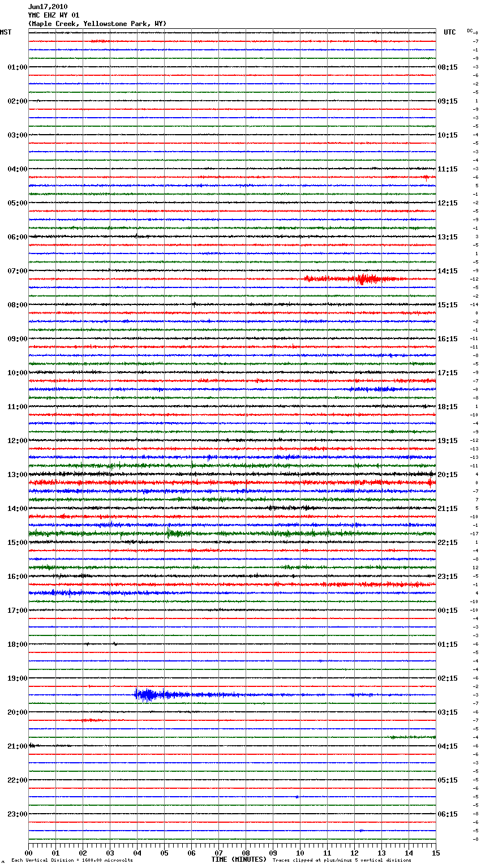Select the 13:00 MST time label

[x=17, y=475]
